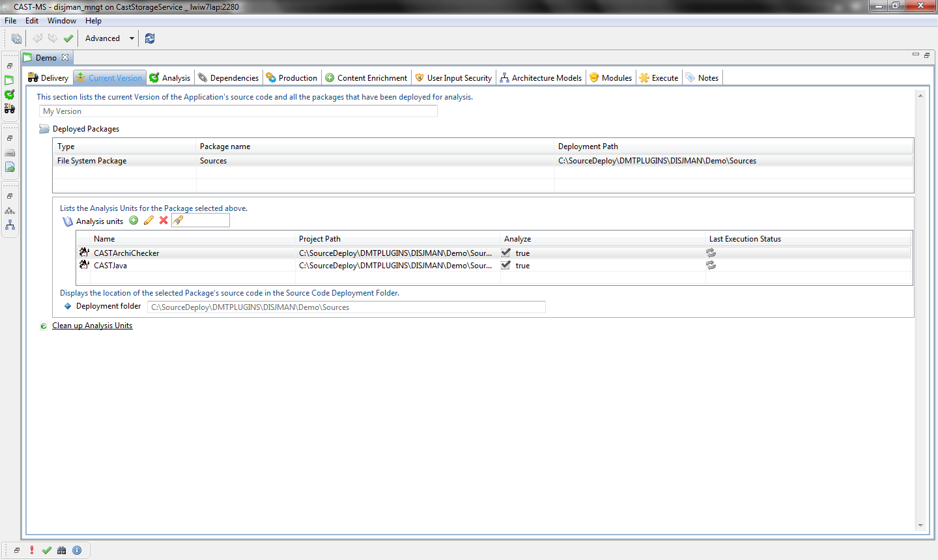
Task: Click the binoculars icon in status bar
Action: pos(62,550)
